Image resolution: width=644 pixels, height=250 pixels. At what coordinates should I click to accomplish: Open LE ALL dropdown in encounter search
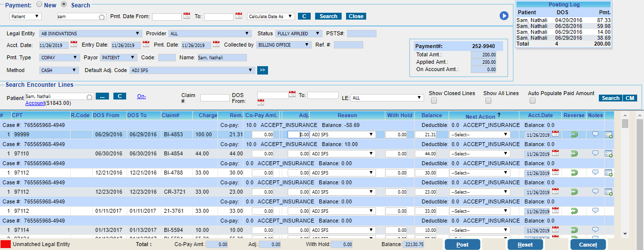[388, 98]
